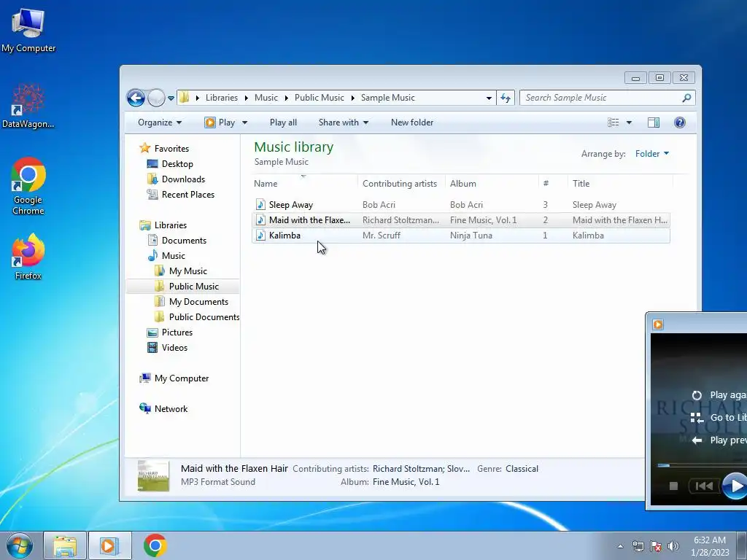
Task: Open the Documents library
Action: coord(184,241)
